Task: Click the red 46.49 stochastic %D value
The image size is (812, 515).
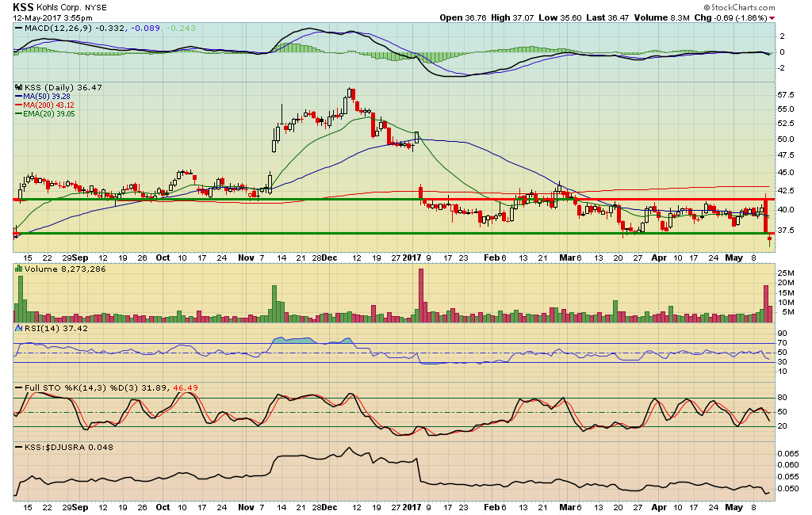Action: pos(186,387)
